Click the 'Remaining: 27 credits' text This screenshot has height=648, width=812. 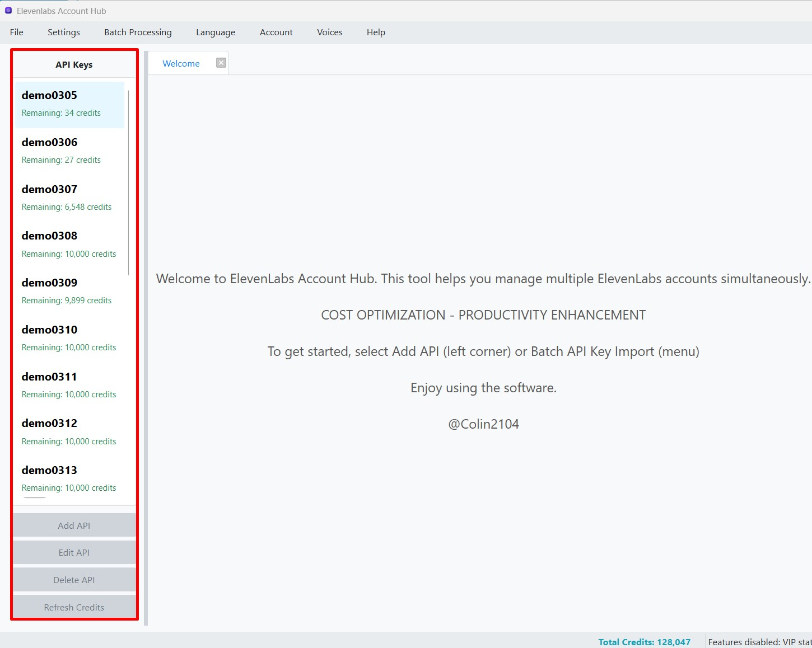pos(61,160)
